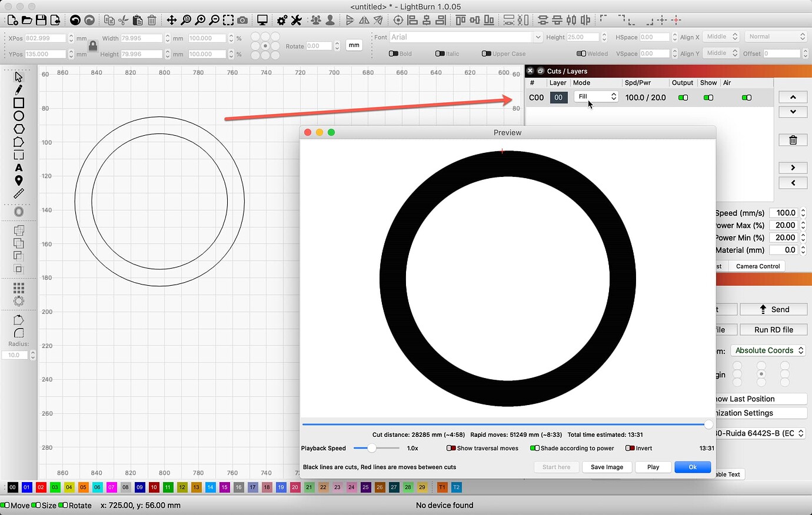Pick the red layer color swatch

click(41, 487)
